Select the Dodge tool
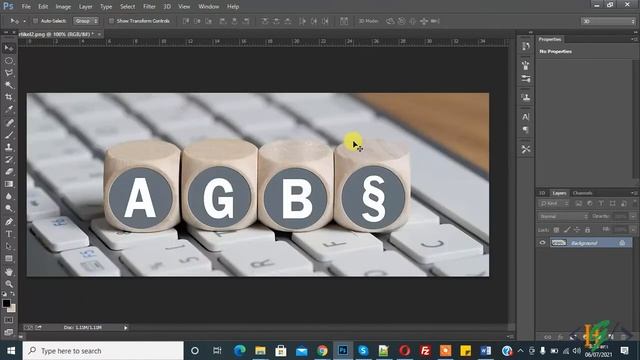 9,209
